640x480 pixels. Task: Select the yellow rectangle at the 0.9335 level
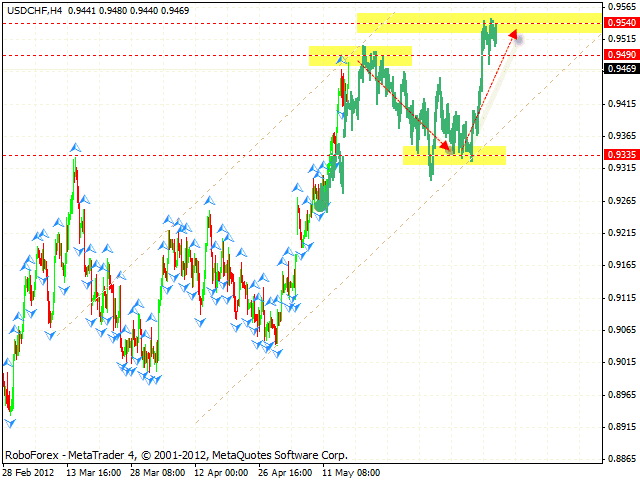coord(455,156)
